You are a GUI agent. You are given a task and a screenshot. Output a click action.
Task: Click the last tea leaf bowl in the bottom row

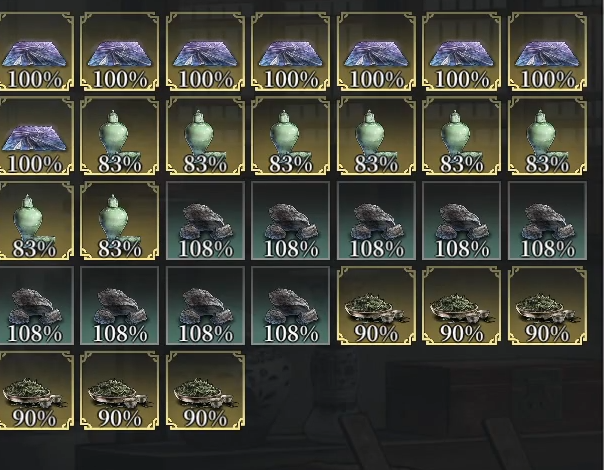click(x=205, y=390)
